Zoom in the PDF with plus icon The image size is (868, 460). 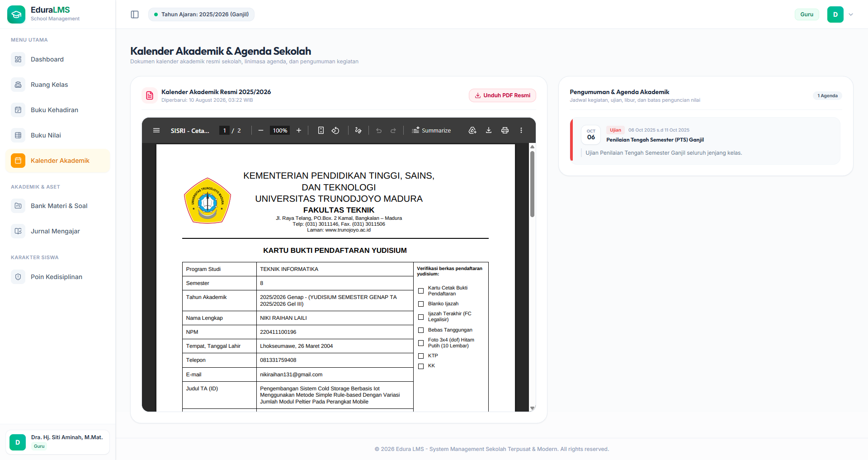pos(299,130)
